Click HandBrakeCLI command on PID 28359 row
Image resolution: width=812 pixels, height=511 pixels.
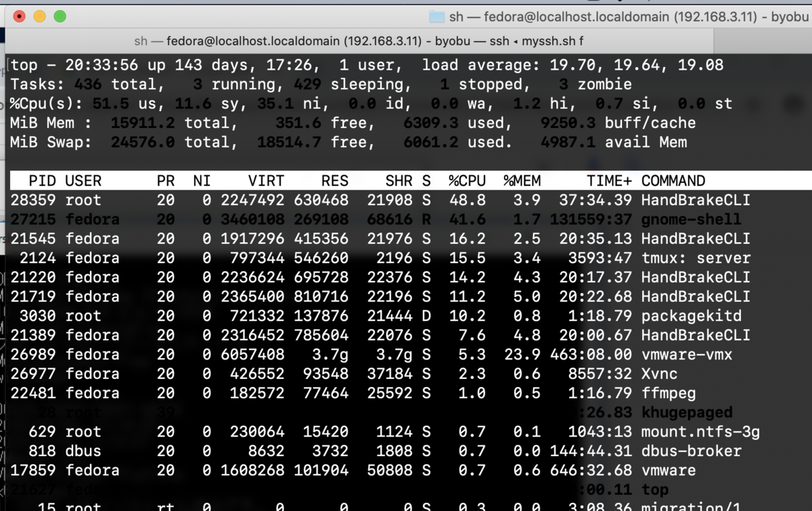[x=696, y=200]
